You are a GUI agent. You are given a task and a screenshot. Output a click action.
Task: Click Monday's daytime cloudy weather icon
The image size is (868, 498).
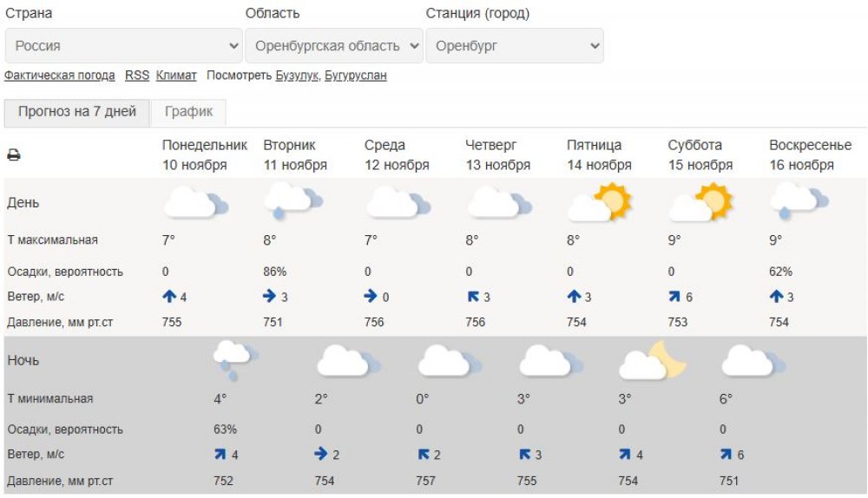click(x=195, y=203)
